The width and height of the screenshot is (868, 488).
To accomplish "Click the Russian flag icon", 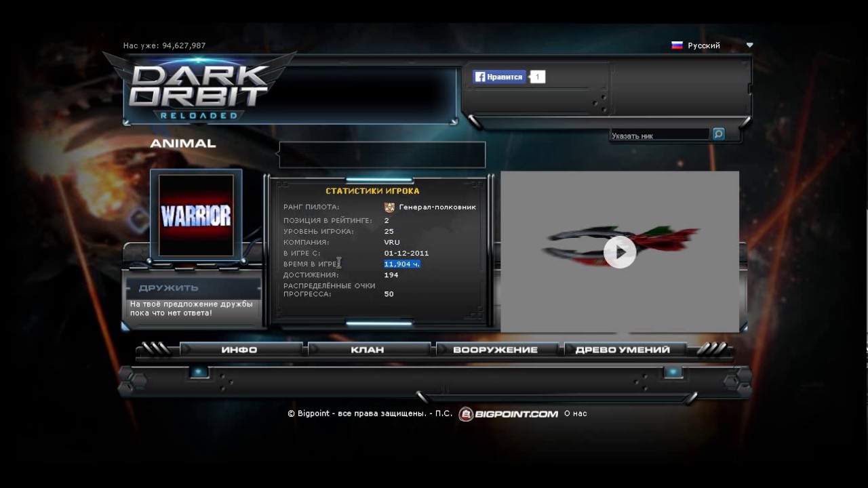I will (677, 45).
